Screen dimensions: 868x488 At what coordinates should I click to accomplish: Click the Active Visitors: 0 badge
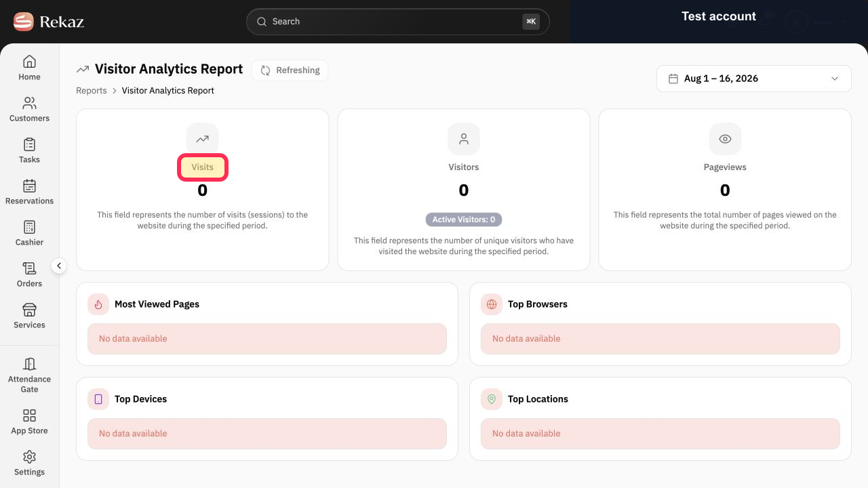click(x=464, y=220)
